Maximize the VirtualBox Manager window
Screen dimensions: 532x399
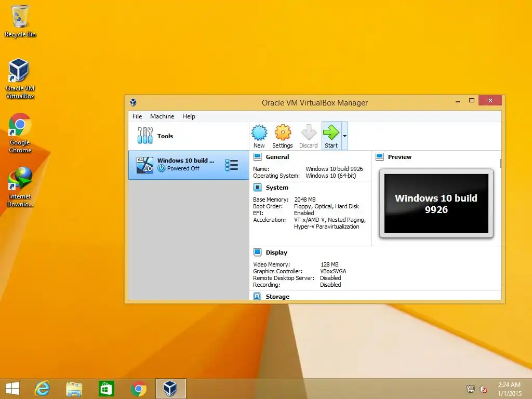click(472, 100)
